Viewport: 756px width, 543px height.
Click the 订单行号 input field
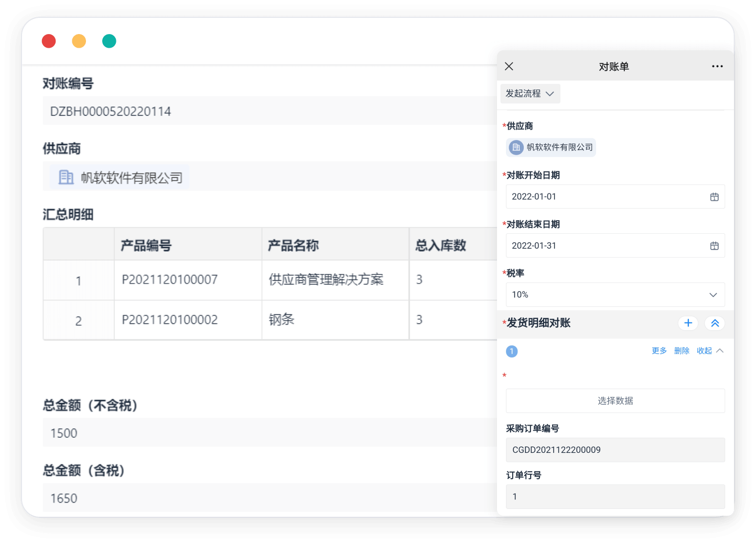coord(615,496)
